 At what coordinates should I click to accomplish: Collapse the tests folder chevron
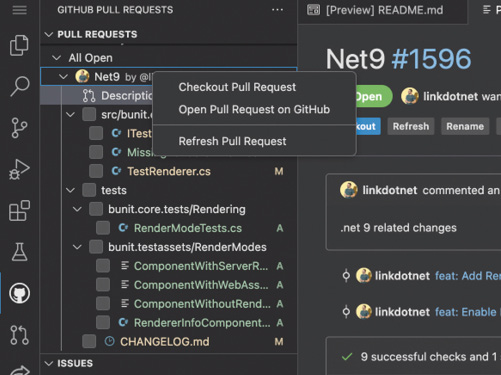pyautogui.click(x=70, y=190)
